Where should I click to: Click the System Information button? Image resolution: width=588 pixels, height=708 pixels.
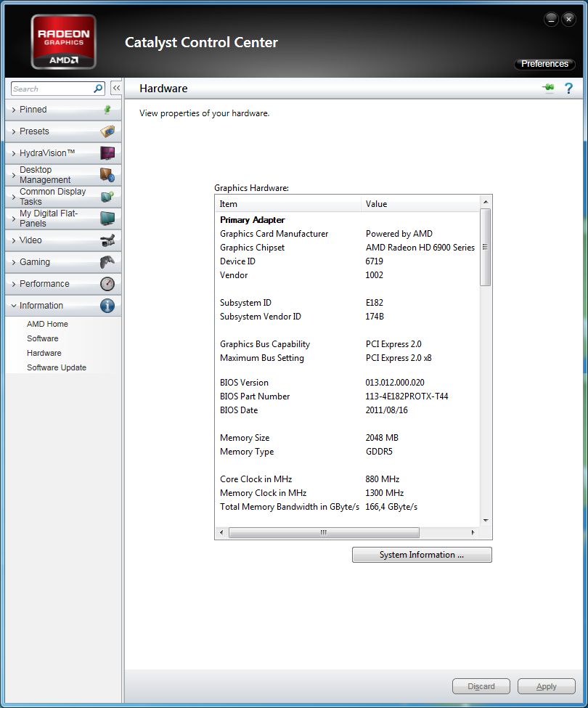click(422, 555)
